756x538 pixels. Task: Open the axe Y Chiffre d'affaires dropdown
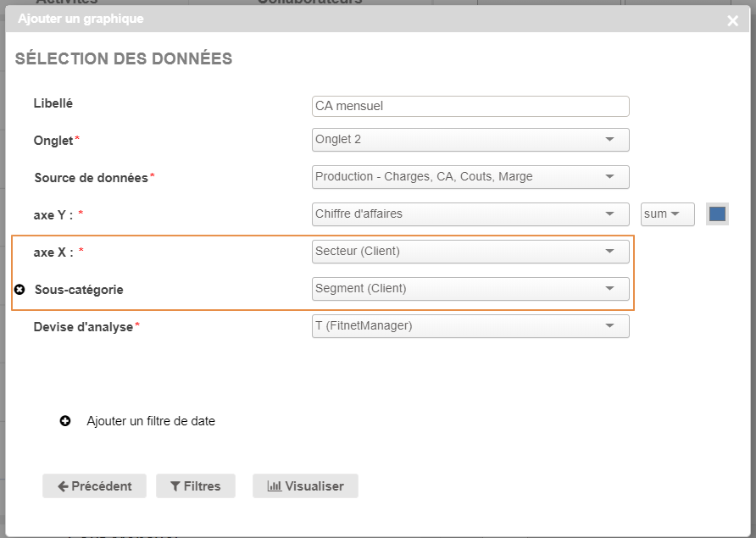[470, 214]
